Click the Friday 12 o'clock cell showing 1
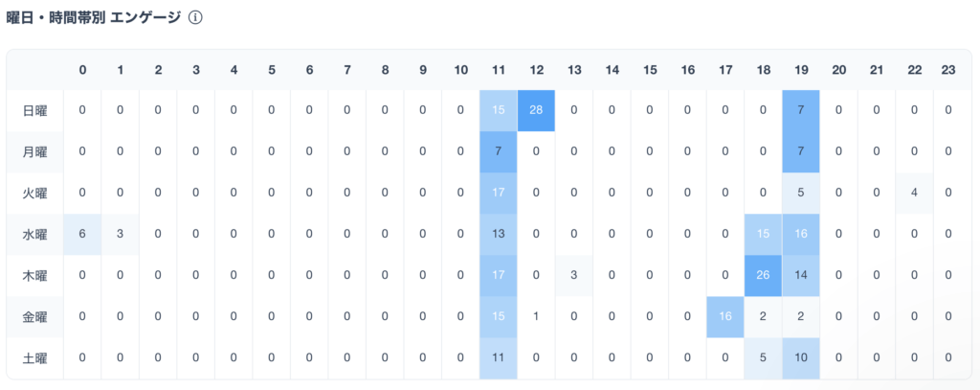 pyautogui.click(x=536, y=317)
